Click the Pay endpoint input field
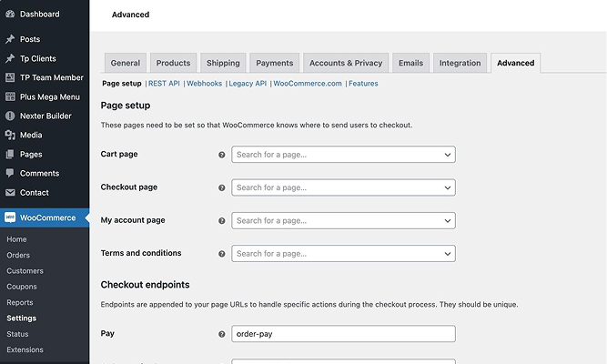 [343, 334]
